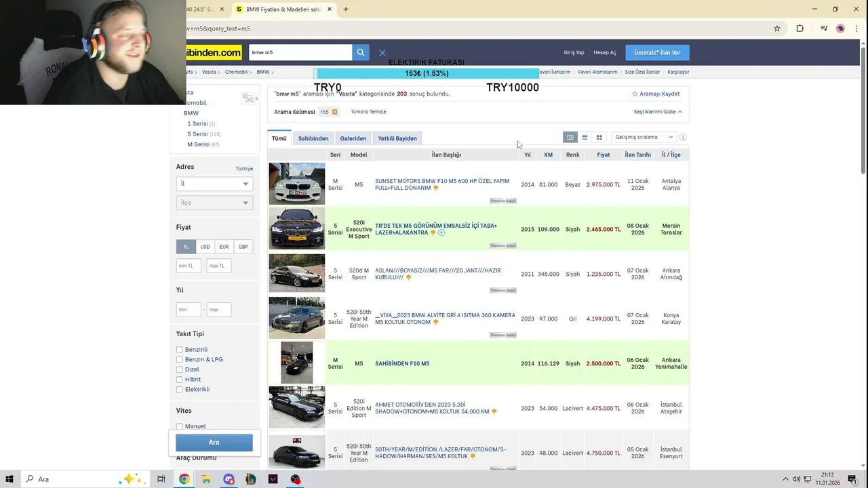Check the Benzinli fuel type
Screen dimensions: 868x488
coord(180,350)
